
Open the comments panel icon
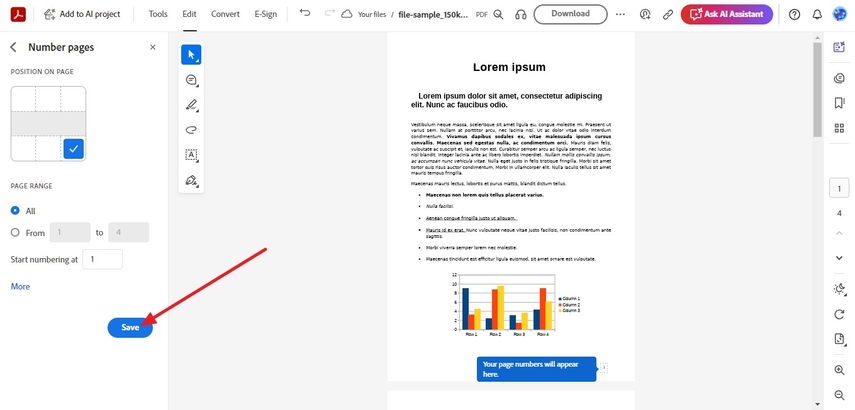coord(839,78)
